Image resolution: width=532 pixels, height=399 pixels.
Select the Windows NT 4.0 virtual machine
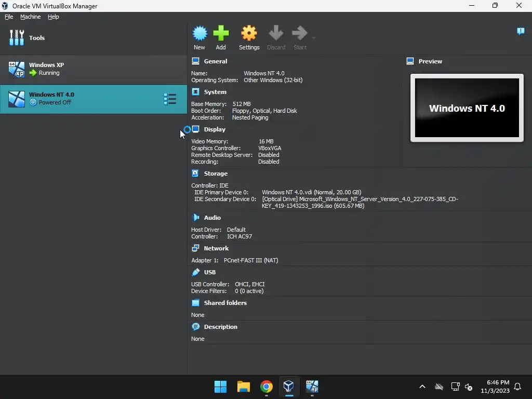click(94, 99)
